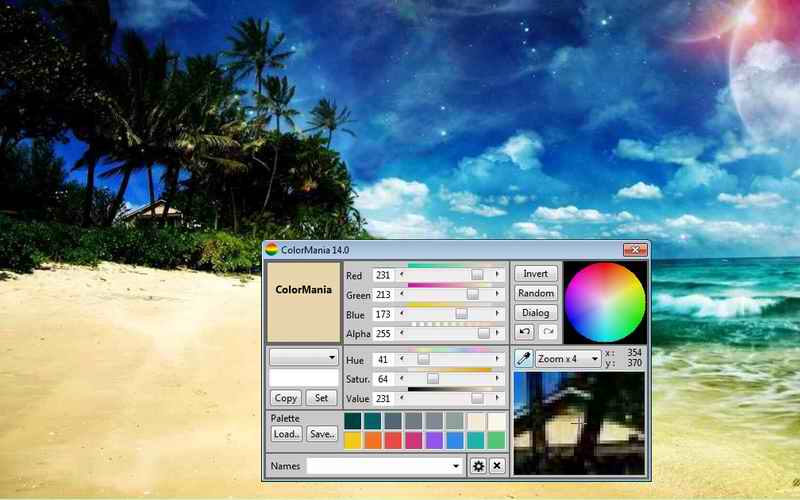Click the circular color wheel
This screenshot has height=500, width=800.
605,301
